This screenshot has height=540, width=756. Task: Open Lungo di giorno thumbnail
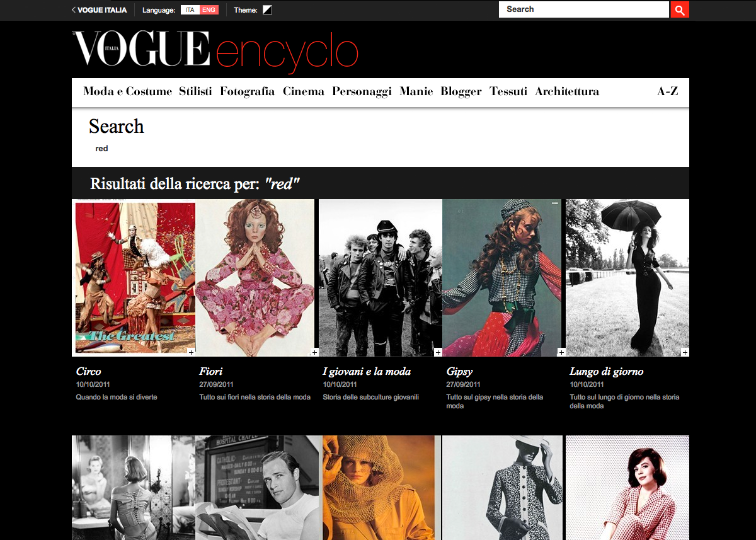pyautogui.click(x=627, y=278)
